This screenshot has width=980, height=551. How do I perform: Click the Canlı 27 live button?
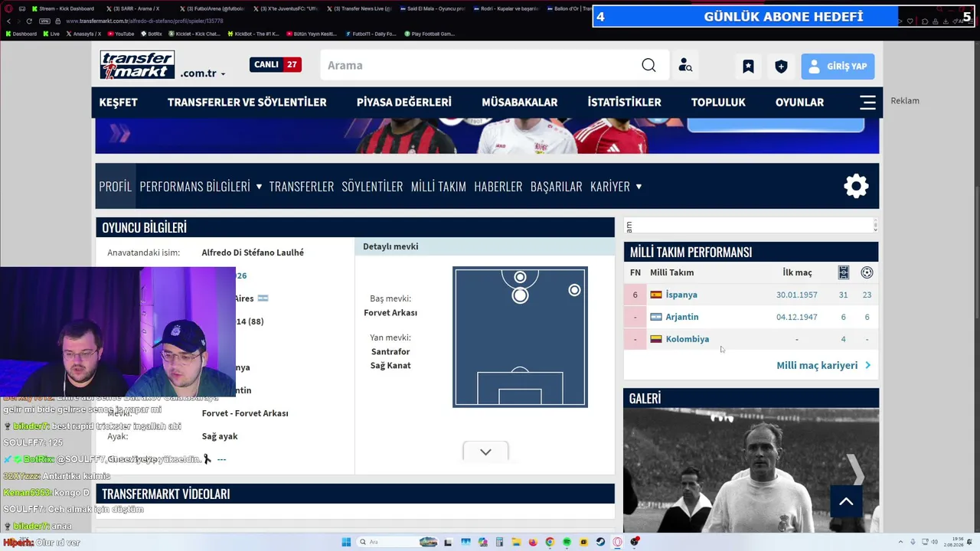pos(276,65)
